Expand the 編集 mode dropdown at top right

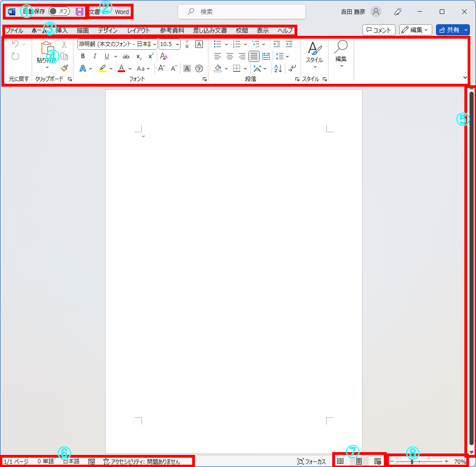coord(416,30)
